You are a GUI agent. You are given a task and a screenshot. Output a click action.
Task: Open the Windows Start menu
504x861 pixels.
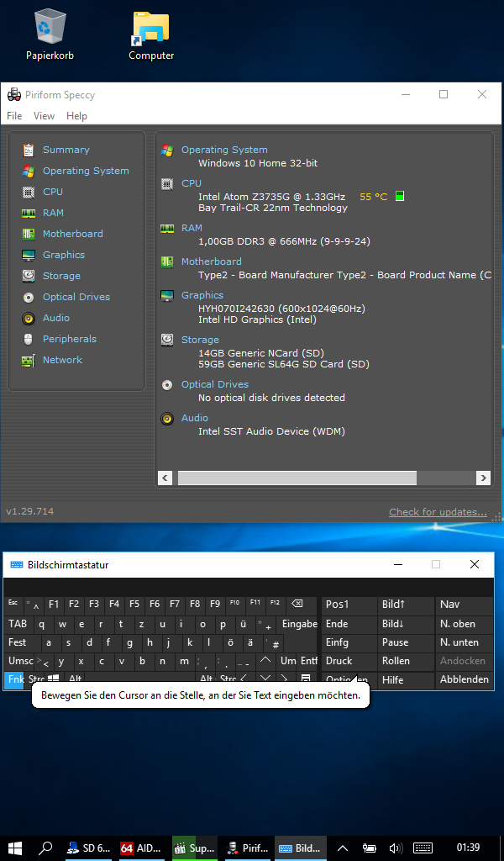point(15,848)
